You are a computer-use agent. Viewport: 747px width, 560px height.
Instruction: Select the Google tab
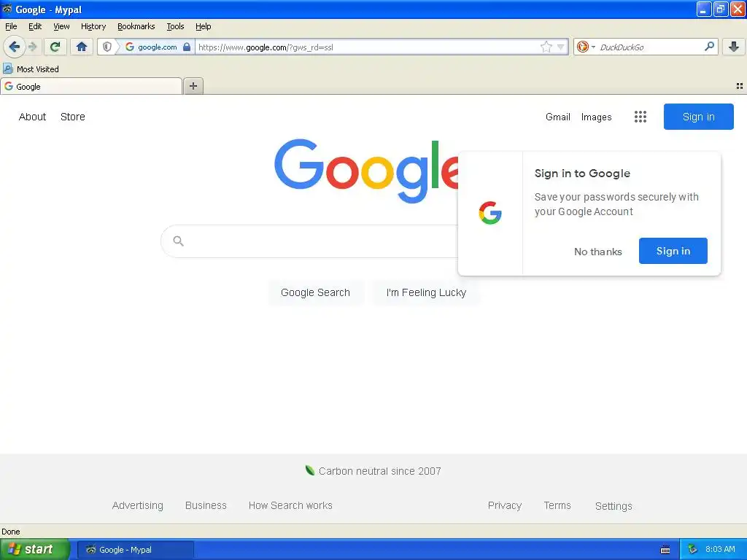[x=91, y=87]
